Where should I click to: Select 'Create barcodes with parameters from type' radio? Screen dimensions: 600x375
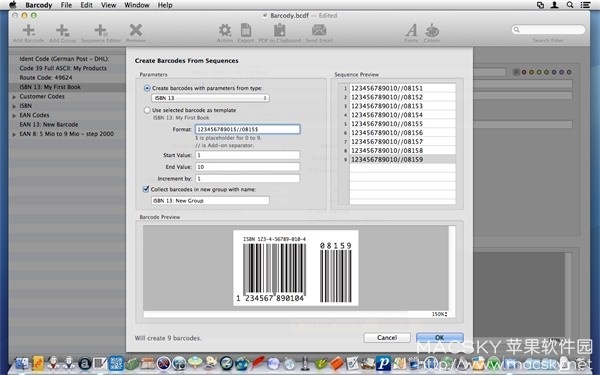pos(147,88)
